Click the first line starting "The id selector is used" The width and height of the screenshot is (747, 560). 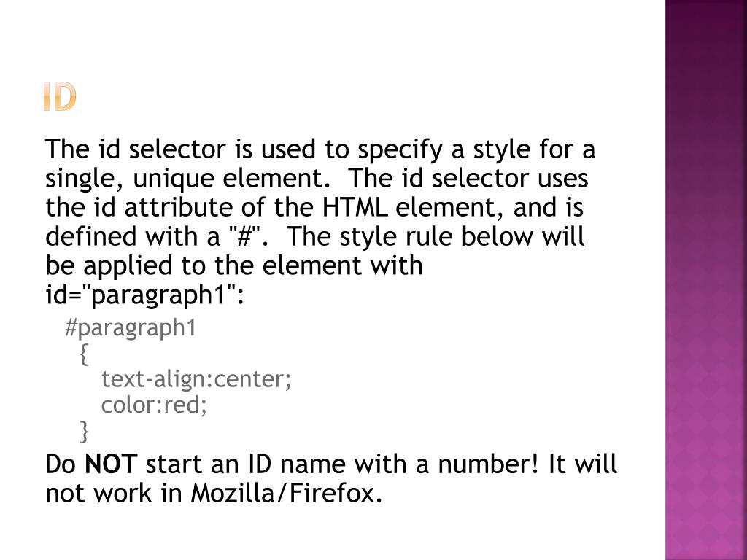coord(320,150)
